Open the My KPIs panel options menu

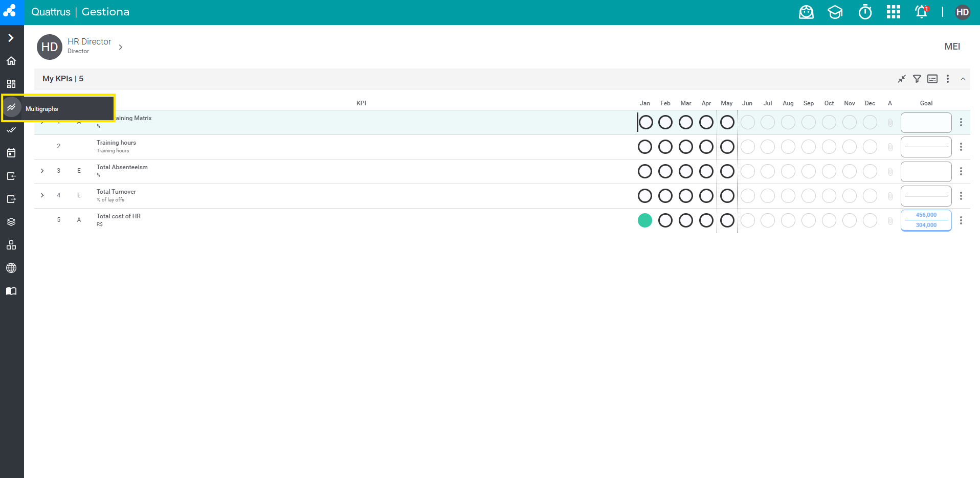pyautogui.click(x=947, y=79)
